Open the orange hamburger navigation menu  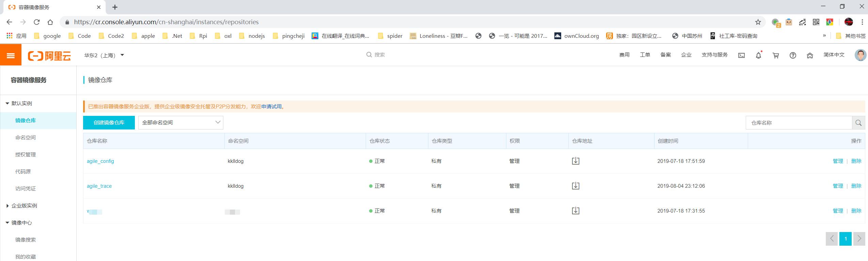click(11, 55)
